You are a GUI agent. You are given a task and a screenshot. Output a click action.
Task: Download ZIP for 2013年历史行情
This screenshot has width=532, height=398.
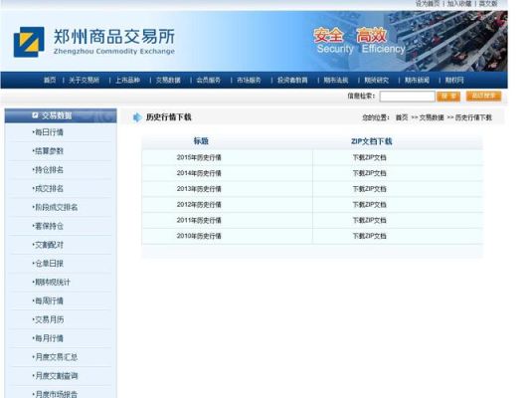click(370, 189)
